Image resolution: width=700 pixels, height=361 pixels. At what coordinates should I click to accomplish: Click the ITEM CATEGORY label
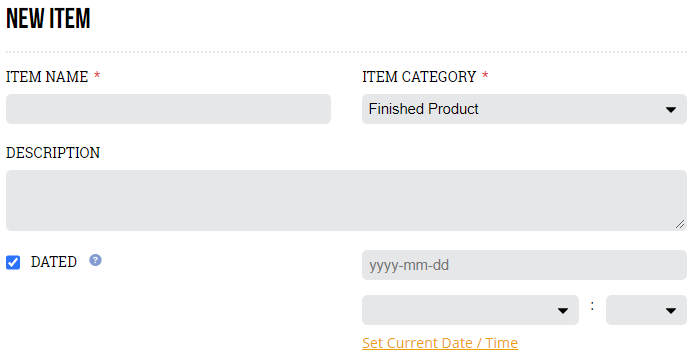(x=419, y=77)
